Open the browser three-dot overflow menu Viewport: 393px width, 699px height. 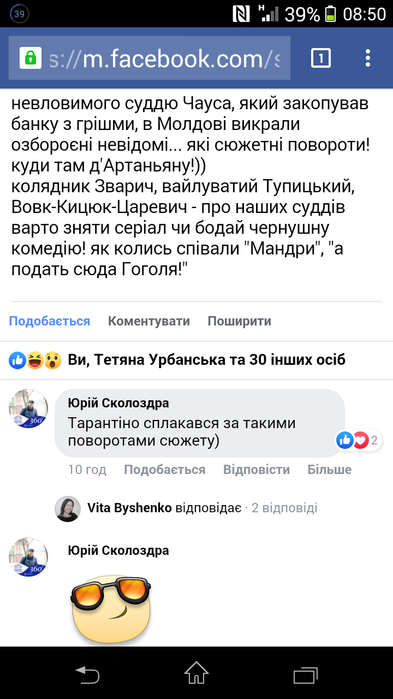[x=368, y=58]
